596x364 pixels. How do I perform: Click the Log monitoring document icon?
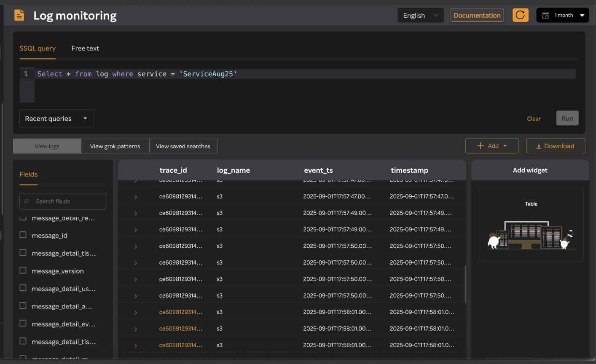[x=19, y=15]
